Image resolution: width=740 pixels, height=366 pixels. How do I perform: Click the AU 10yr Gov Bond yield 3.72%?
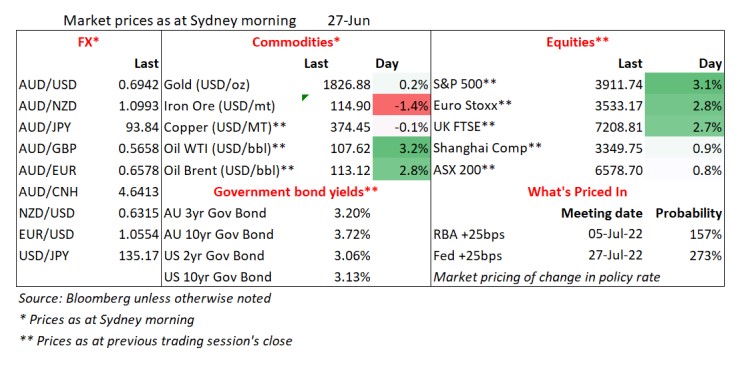(x=352, y=234)
